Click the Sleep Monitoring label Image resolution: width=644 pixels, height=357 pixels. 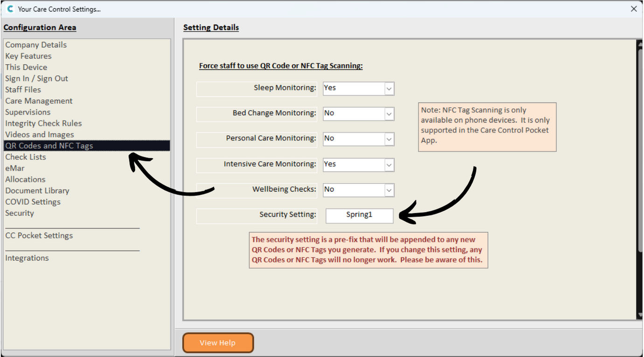(x=285, y=87)
